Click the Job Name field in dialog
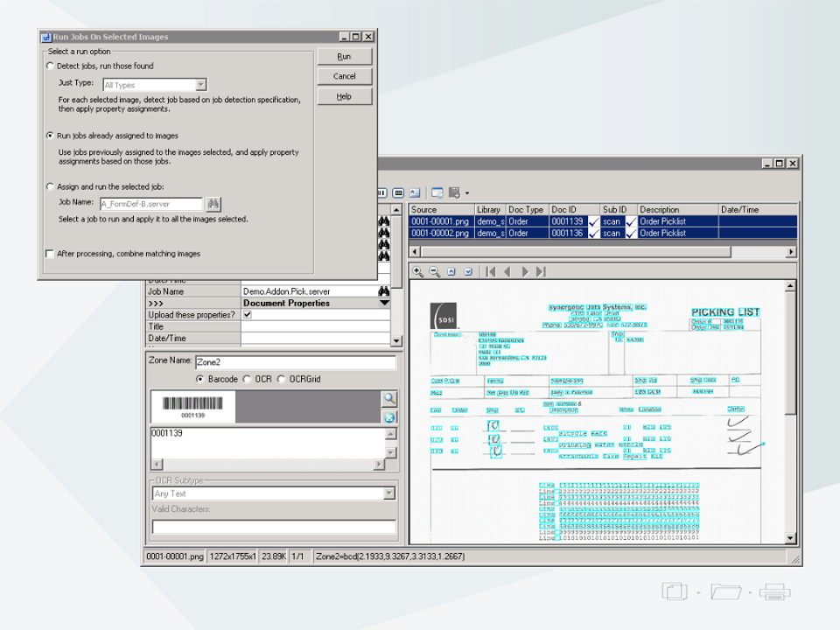840x630 pixels. (x=151, y=204)
